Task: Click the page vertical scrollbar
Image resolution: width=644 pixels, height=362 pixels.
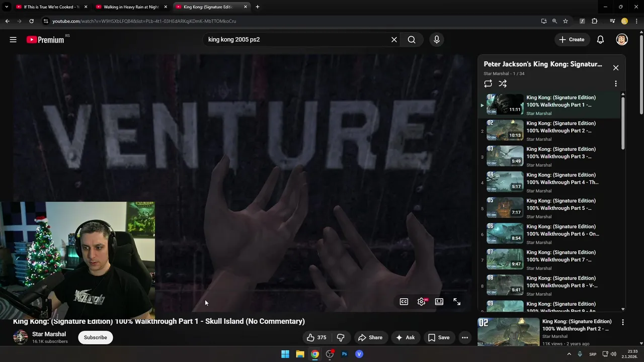Action: [641, 75]
